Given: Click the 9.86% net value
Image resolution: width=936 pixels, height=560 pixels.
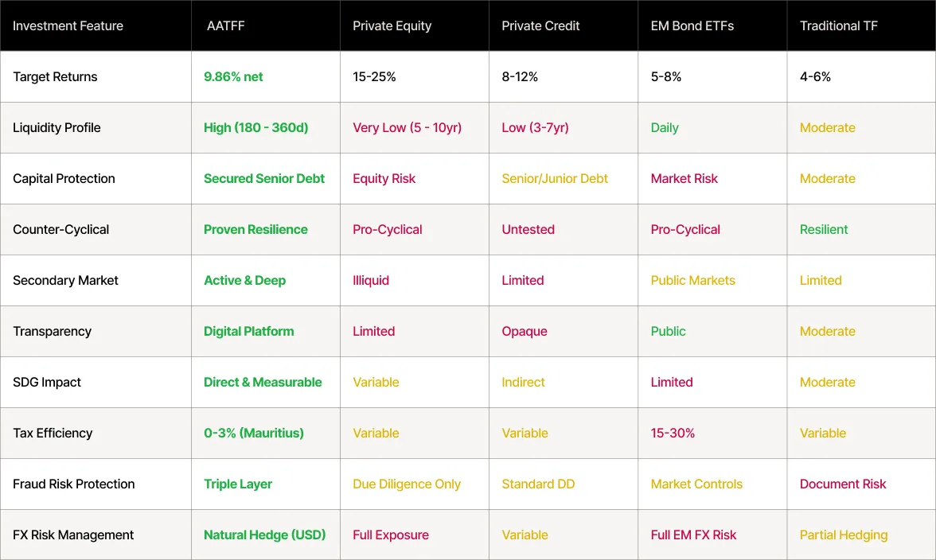Looking at the screenshot, I should tap(233, 76).
